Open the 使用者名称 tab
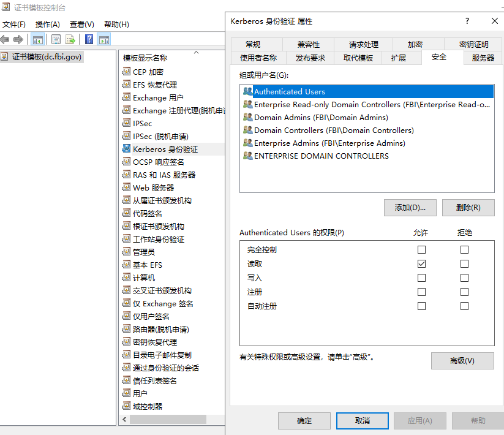504x435 pixels. (x=258, y=58)
